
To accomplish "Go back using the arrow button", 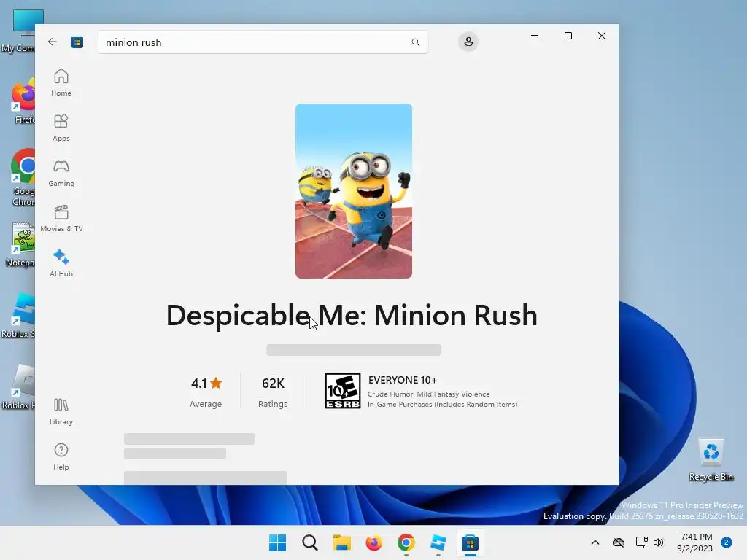I will coord(53,42).
